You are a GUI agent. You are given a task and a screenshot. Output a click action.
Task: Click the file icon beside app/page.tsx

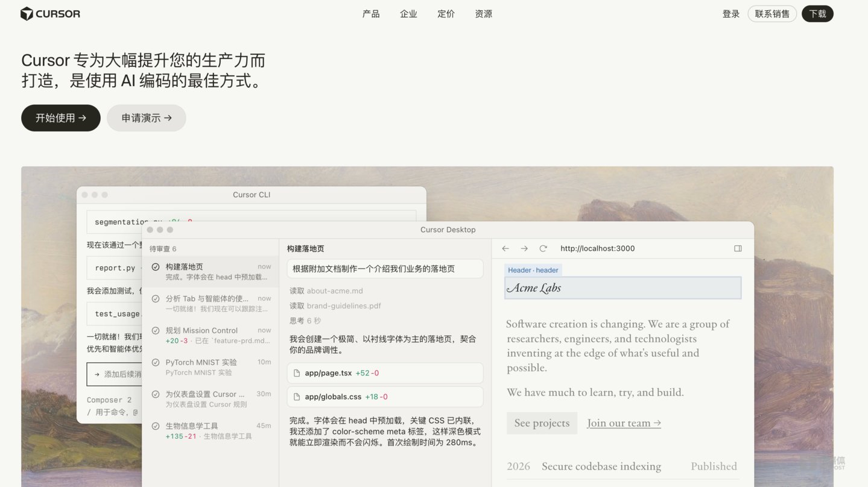296,372
